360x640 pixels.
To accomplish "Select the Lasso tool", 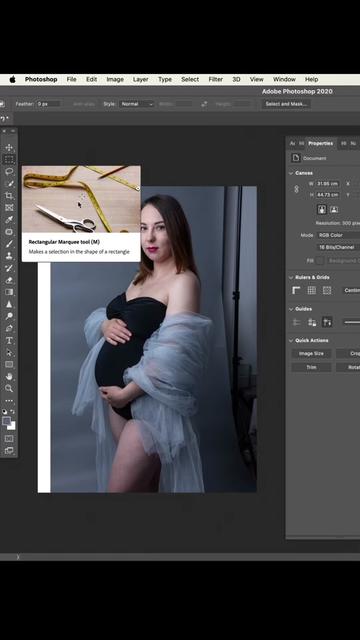I will pos(9,171).
